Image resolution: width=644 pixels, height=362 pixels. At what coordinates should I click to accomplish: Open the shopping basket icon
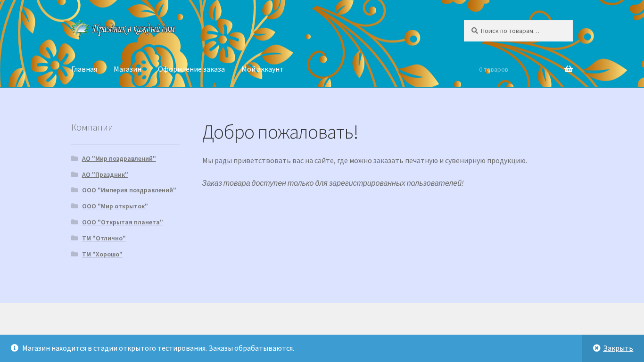click(x=569, y=69)
